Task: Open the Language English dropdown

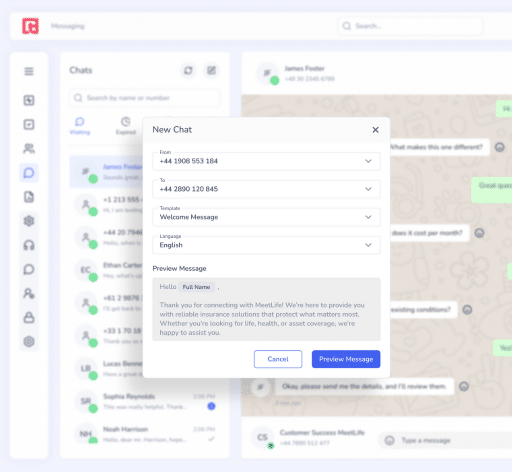Action: coord(266,245)
